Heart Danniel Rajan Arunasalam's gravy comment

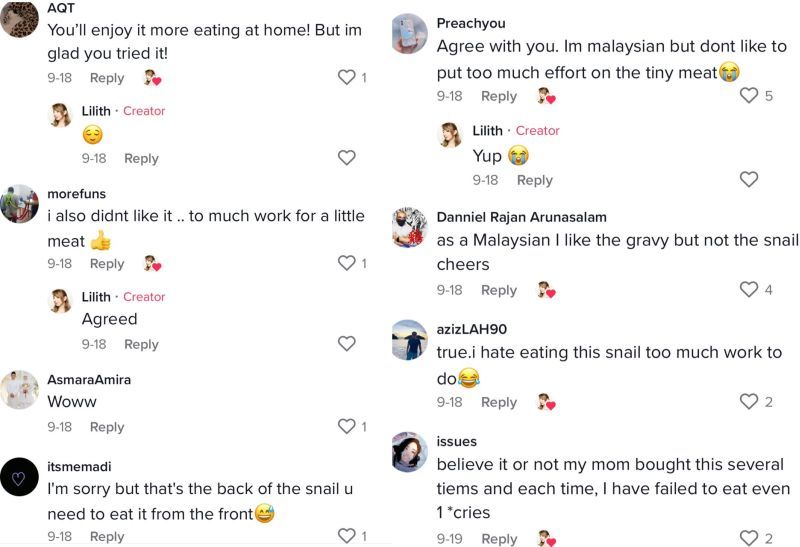(x=749, y=290)
